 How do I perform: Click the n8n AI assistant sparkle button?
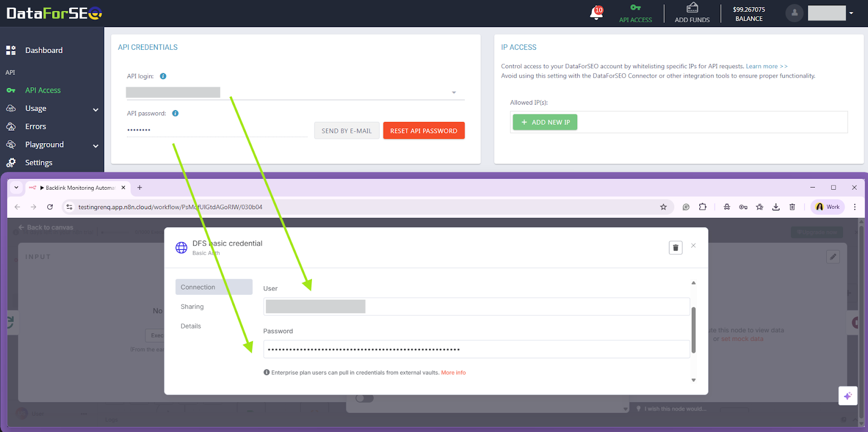[847, 396]
